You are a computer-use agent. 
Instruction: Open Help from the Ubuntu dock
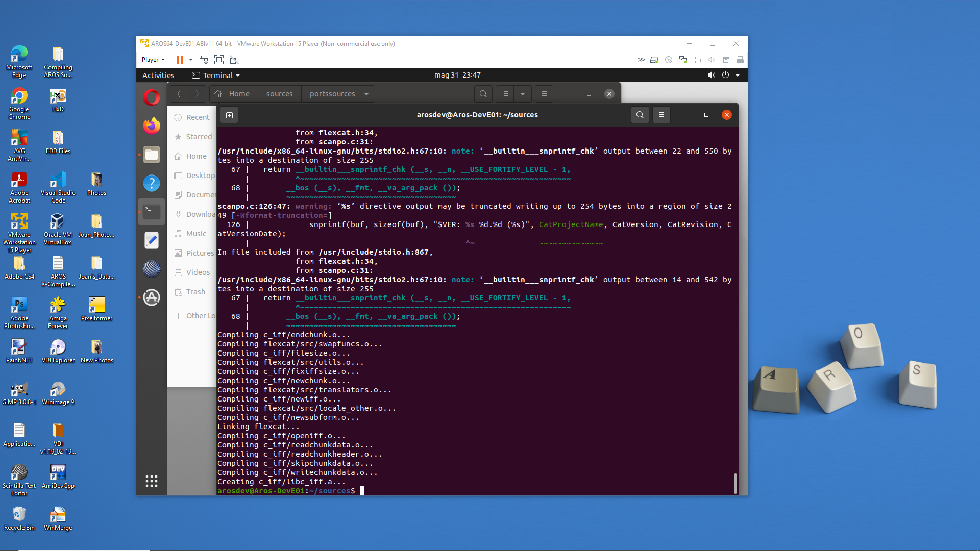tap(152, 183)
